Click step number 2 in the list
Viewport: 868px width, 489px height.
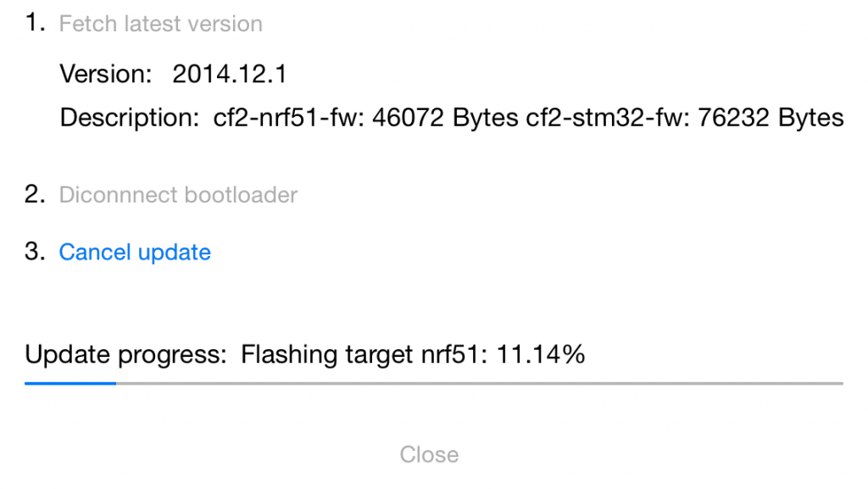(x=34, y=193)
